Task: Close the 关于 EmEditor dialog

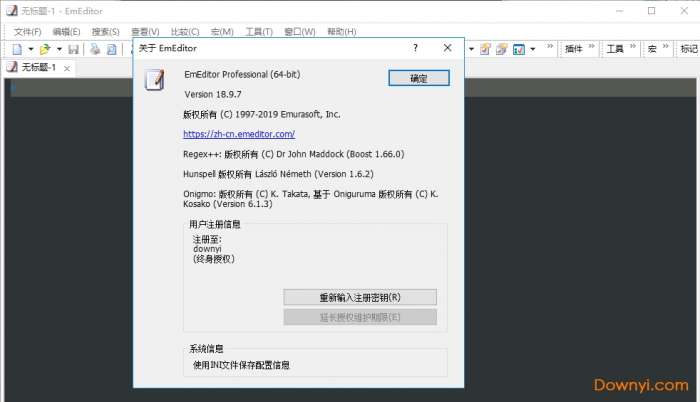Action: point(447,48)
